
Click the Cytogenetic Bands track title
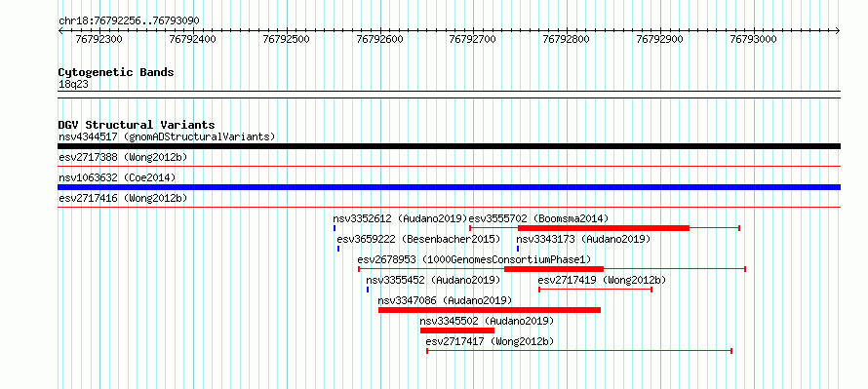click(116, 72)
